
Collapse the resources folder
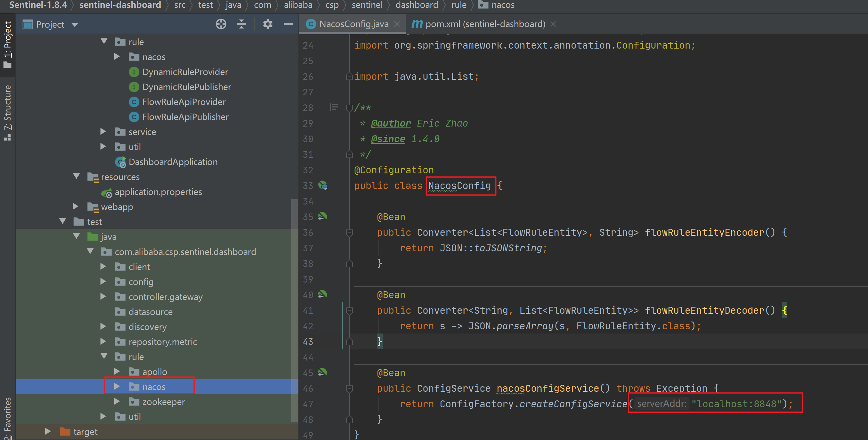pos(76,176)
